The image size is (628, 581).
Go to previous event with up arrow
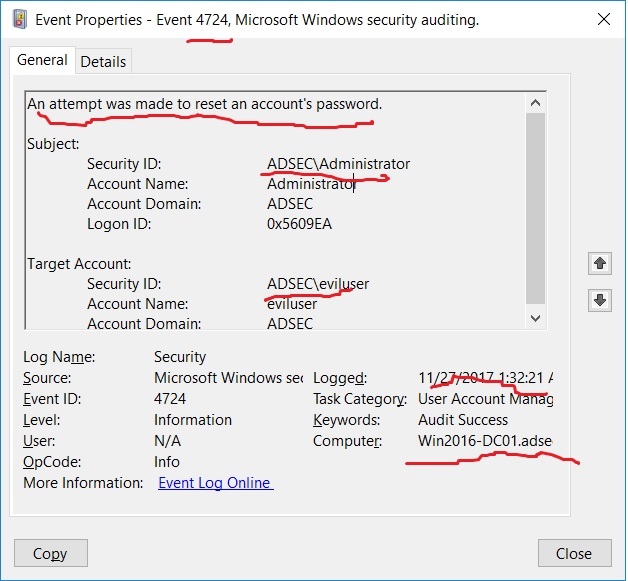tap(599, 263)
